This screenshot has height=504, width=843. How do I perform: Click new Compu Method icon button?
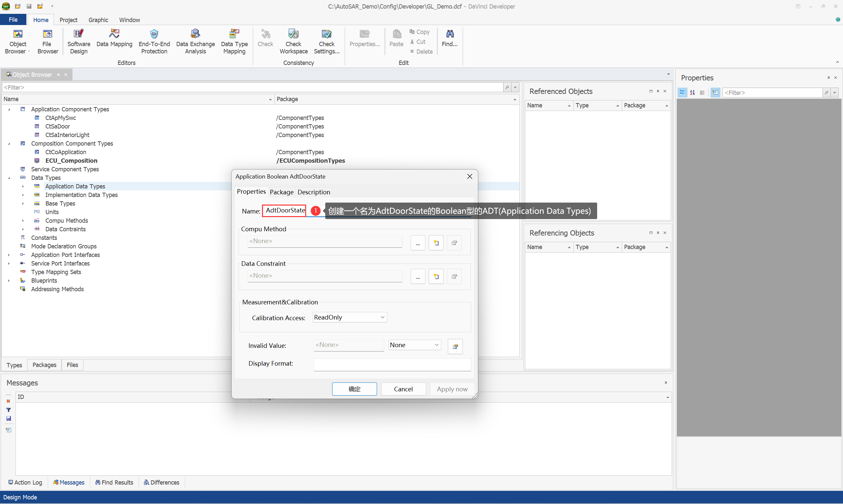(436, 243)
